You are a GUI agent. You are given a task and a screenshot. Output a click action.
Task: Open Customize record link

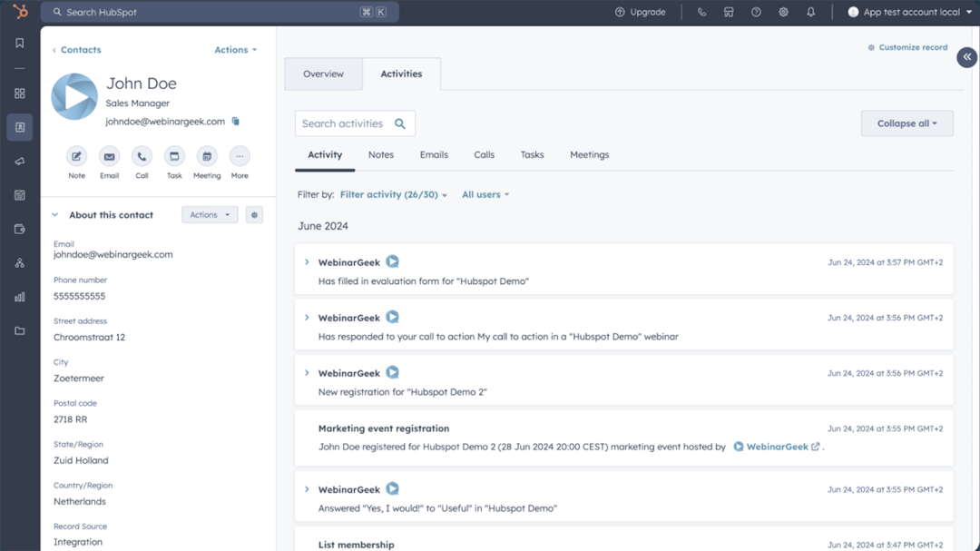[x=907, y=47]
